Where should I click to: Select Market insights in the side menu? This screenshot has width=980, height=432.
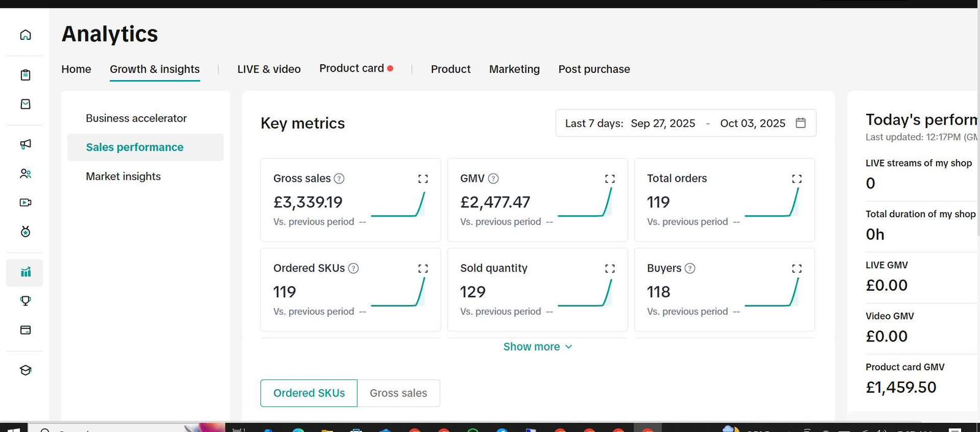click(123, 176)
